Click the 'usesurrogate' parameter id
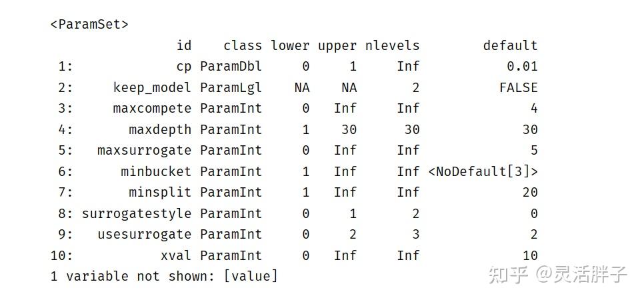The height and width of the screenshot is (300, 644). [145, 235]
